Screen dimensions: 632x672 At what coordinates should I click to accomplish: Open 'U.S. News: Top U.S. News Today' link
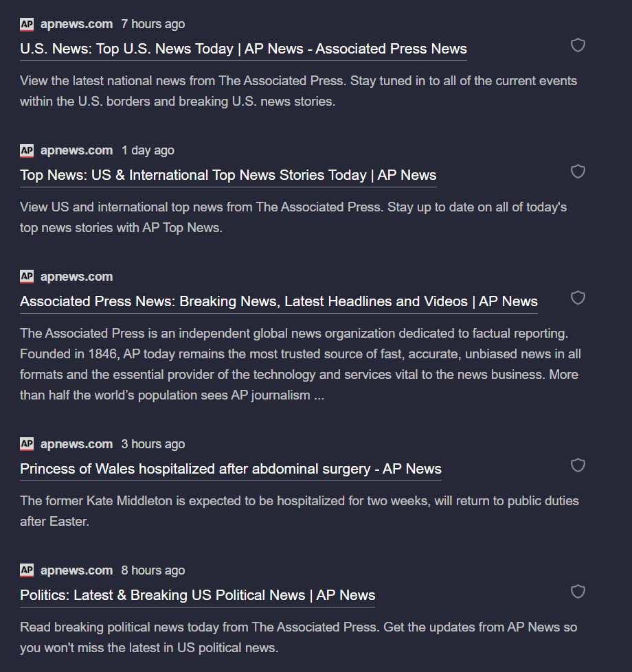click(243, 49)
